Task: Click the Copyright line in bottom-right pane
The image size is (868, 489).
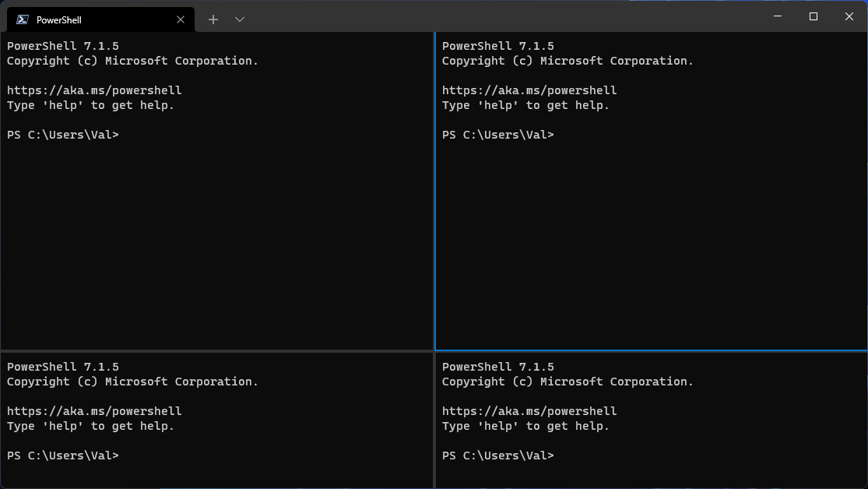Action: 568,382
